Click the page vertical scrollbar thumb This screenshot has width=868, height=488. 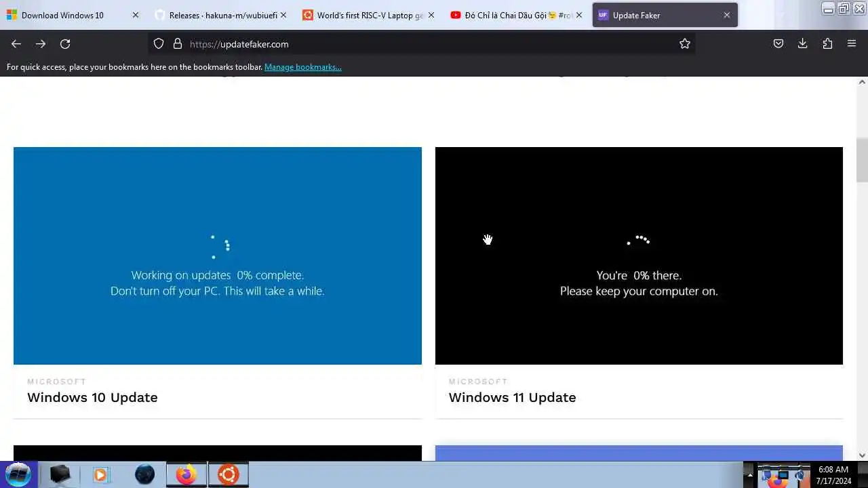pyautogui.click(x=862, y=160)
